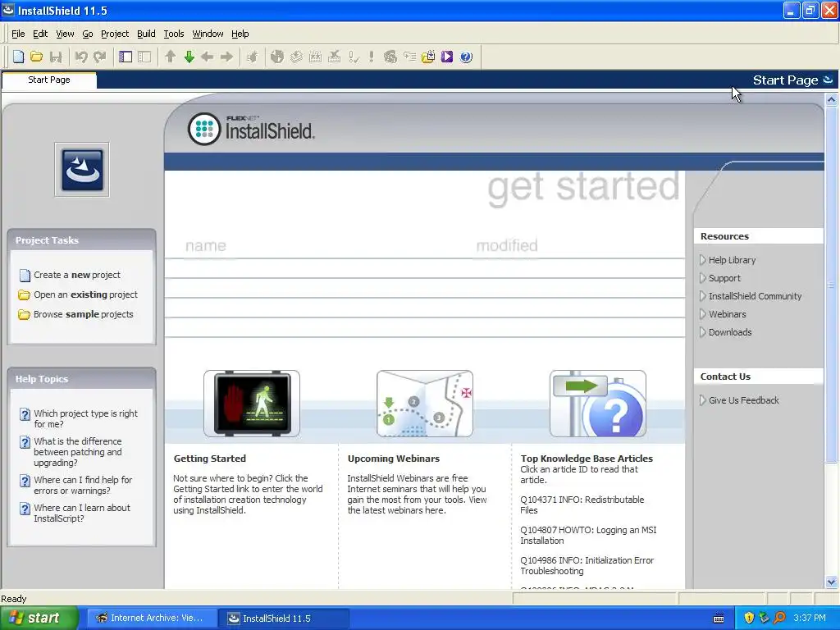Click the Getting Started heading
840x630 pixels.
[209, 459]
